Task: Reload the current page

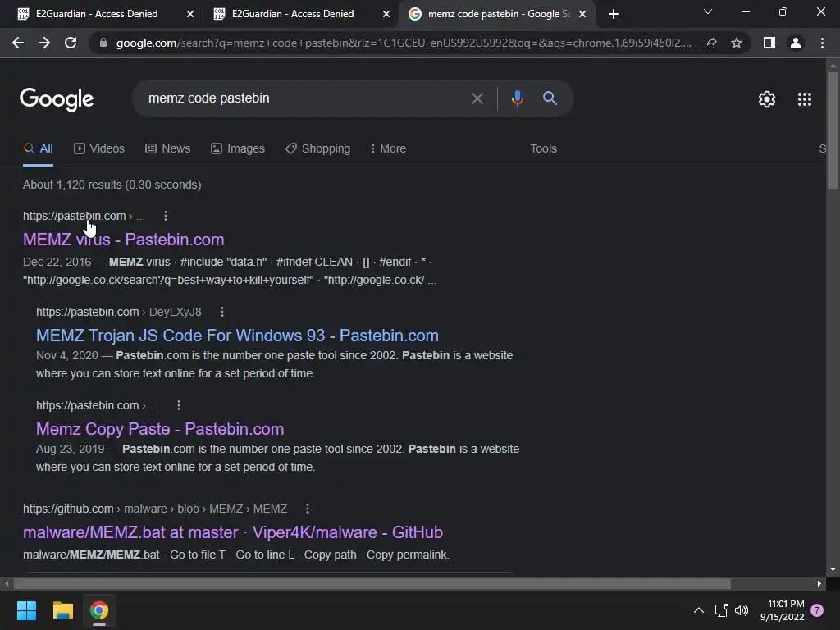Action: point(71,43)
